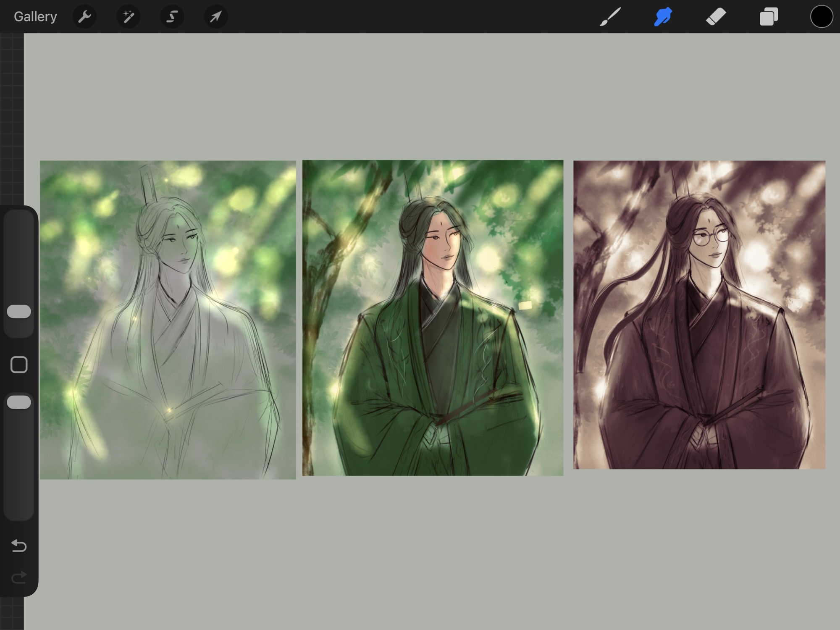Tap the green-robed colored painting
This screenshot has height=630, width=840.
tap(433, 318)
